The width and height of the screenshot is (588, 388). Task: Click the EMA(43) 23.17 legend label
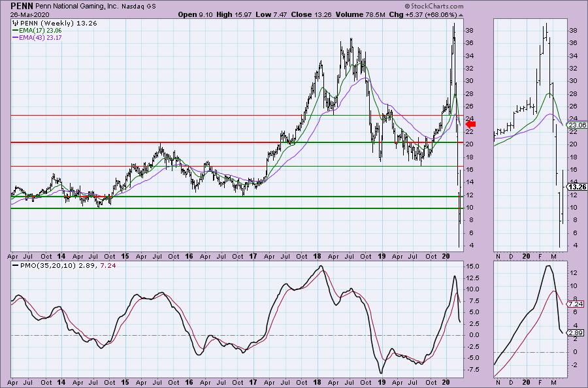pyautogui.click(x=41, y=37)
